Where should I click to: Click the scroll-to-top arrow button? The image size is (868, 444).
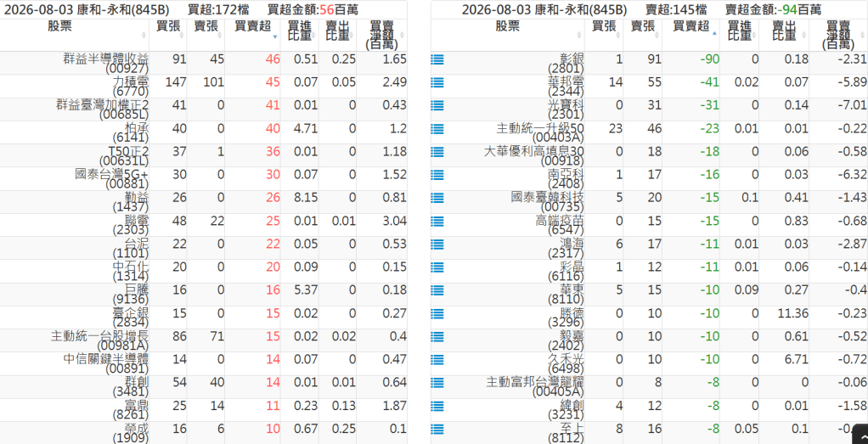click(861, 435)
